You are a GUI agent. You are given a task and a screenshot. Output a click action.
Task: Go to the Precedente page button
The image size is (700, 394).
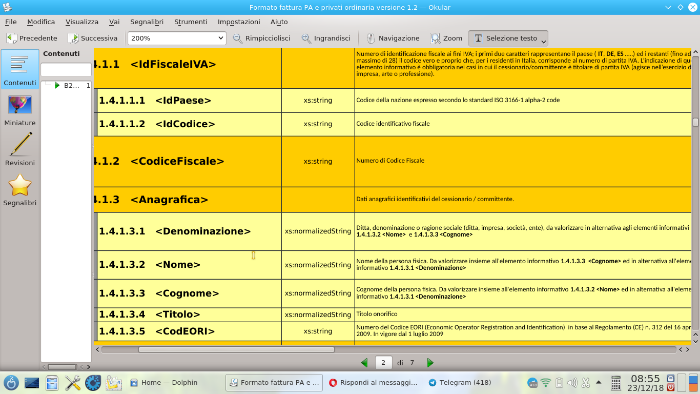click(32, 38)
